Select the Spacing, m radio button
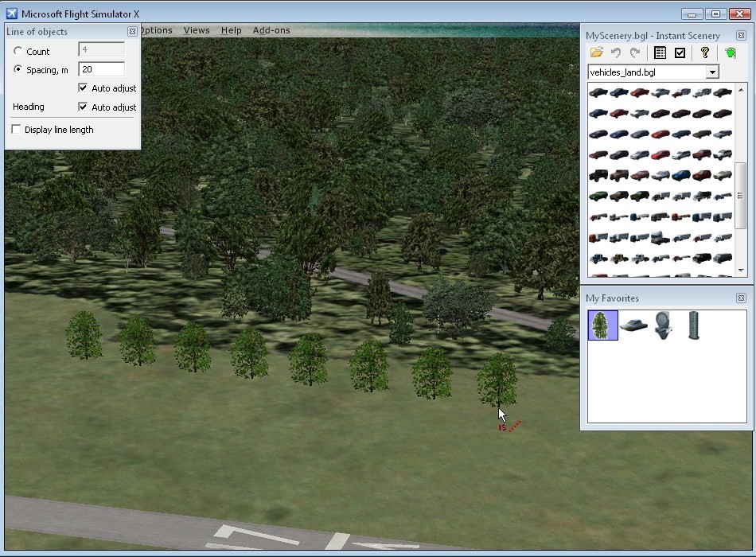Image resolution: width=756 pixels, height=557 pixels. pyautogui.click(x=18, y=70)
